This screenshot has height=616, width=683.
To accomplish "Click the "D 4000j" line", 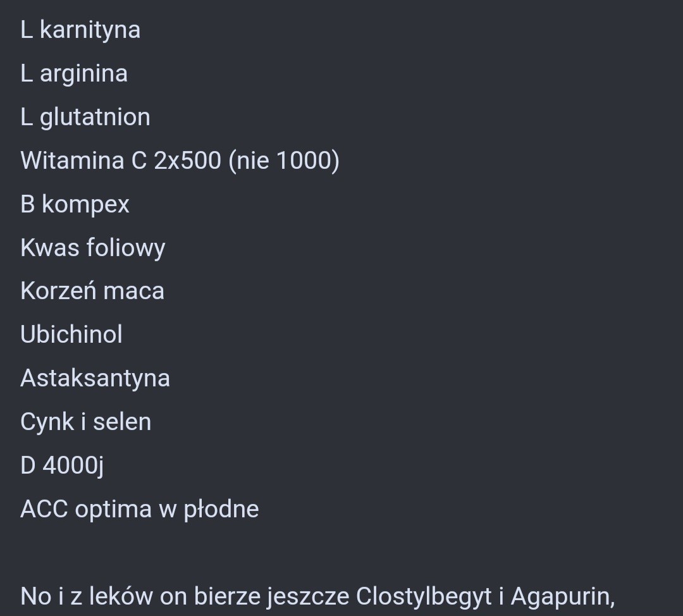I will [62, 465].
